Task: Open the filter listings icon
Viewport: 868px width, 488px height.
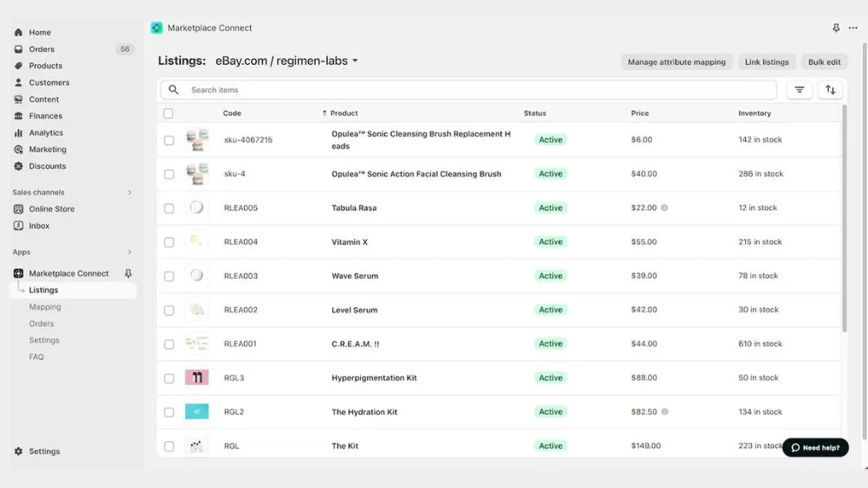Action: point(800,90)
